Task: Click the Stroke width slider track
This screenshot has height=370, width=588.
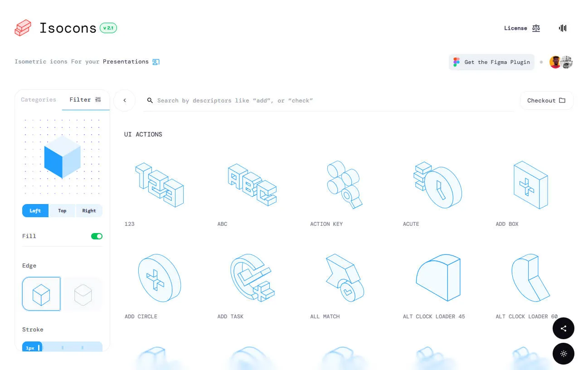Action: click(x=73, y=348)
